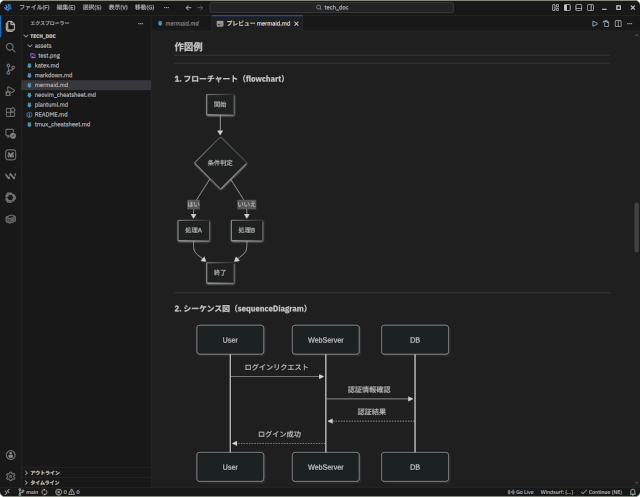Viewport: 640px width, 497px height.
Task: Open README.md in the explorer
Action: pos(50,114)
